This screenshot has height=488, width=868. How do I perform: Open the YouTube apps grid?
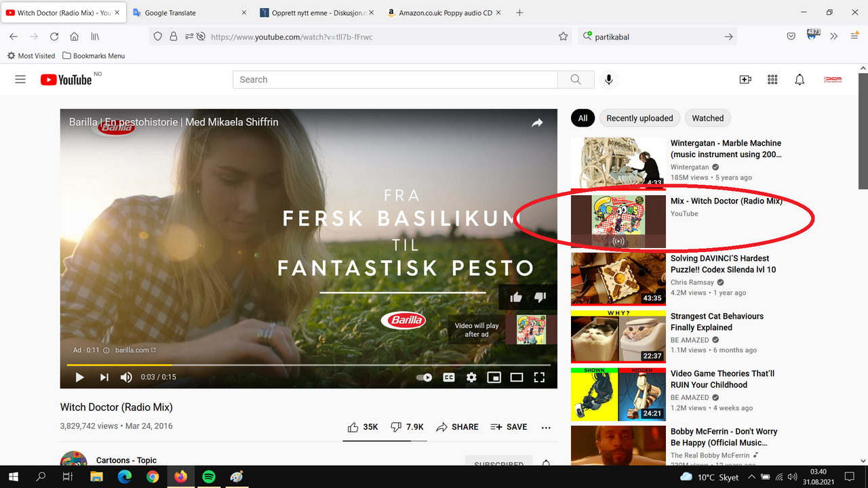(772, 79)
